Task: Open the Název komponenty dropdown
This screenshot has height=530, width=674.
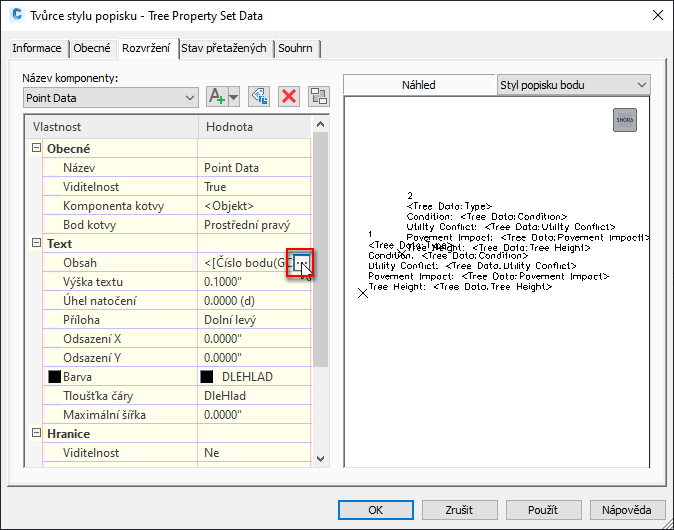Action: 110,98
